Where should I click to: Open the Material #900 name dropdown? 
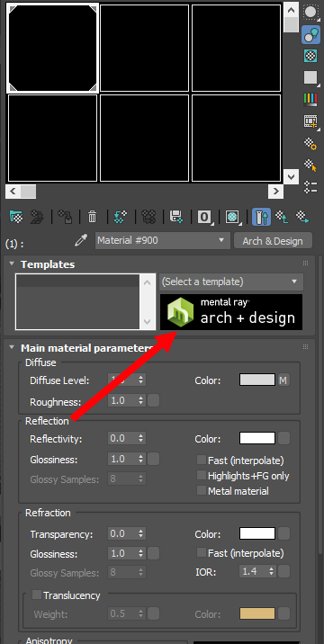coord(162,241)
